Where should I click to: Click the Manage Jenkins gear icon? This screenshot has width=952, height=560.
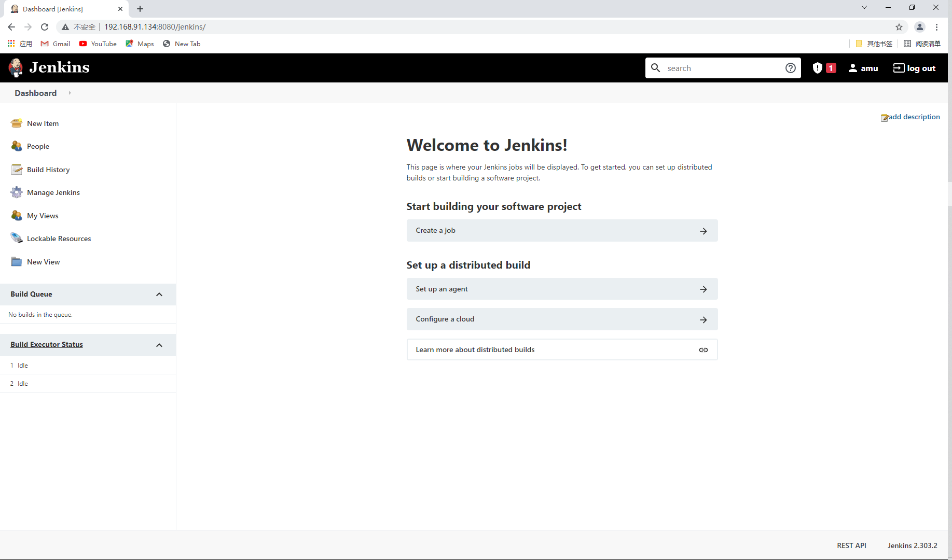coord(17,192)
